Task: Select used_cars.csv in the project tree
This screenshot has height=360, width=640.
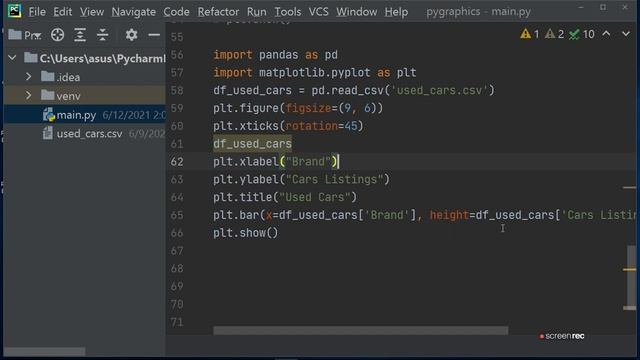Action: coord(84,133)
